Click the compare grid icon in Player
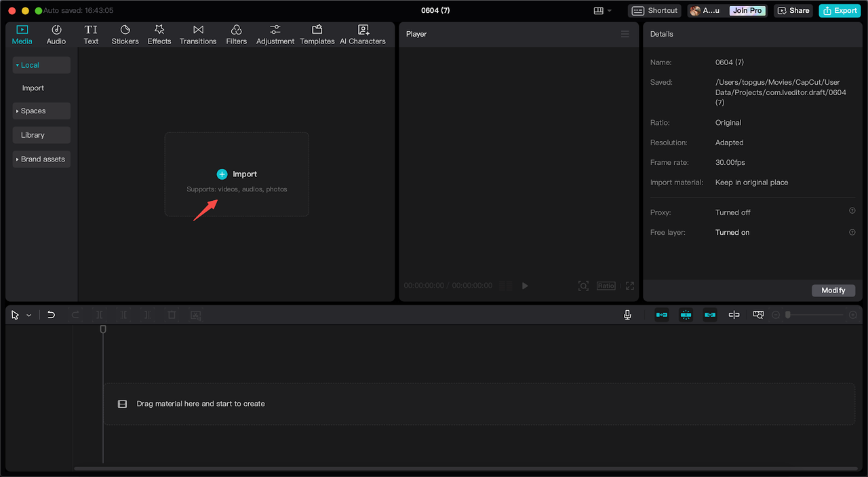The image size is (868, 477). click(505, 286)
